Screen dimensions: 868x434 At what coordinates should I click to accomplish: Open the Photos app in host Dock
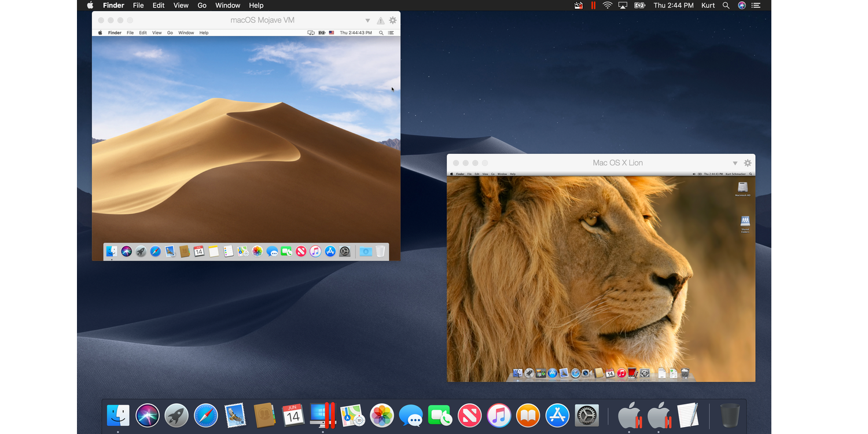tap(382, 415)
